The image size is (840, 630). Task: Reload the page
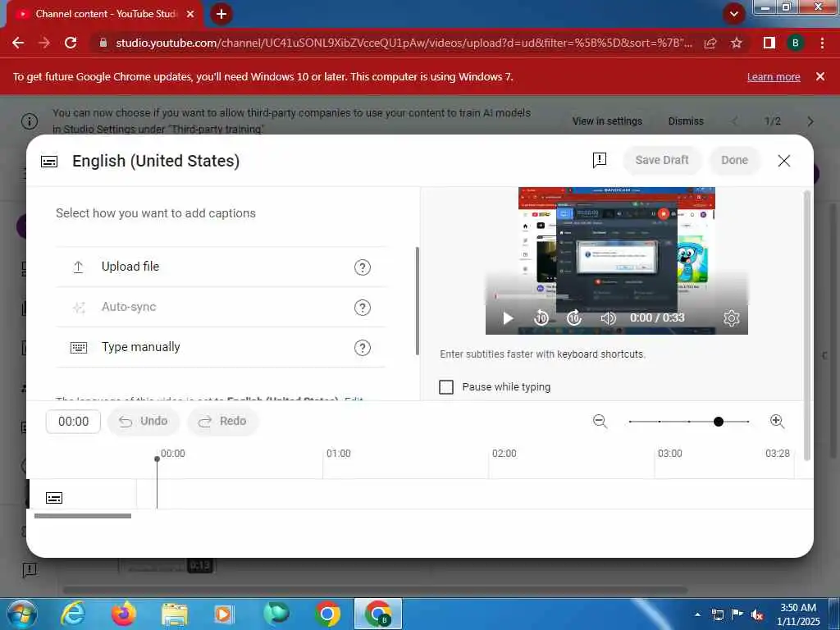pos(71,43)
